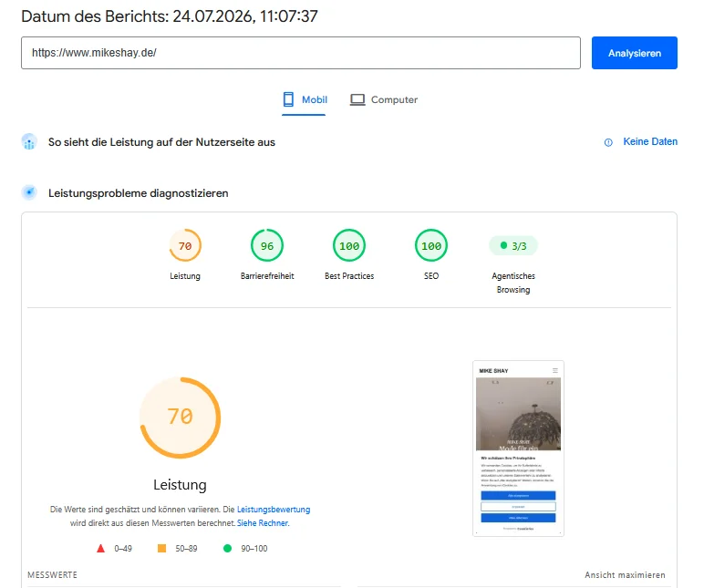Click the 50–89 legend text
Screen dimensions: 704x588
[186, 549]
